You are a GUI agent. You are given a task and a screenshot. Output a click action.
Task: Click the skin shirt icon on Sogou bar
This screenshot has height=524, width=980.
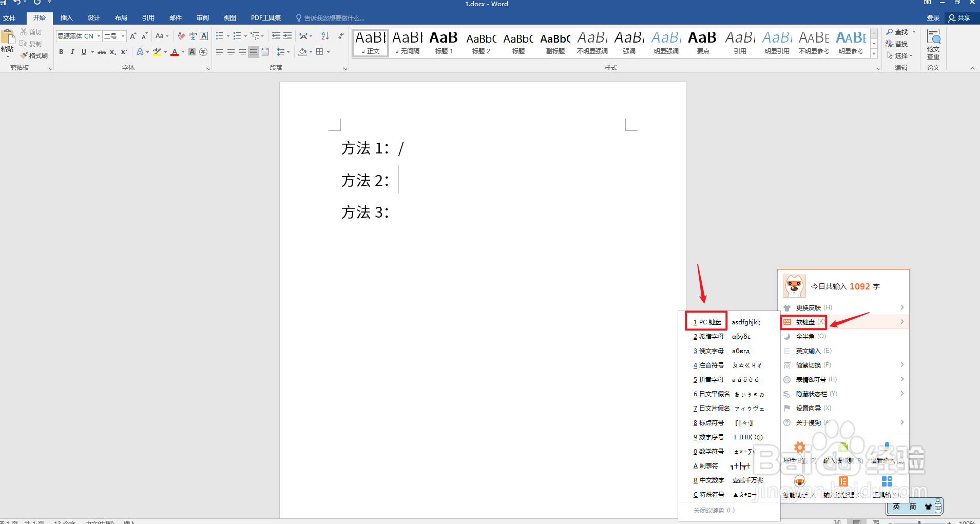(x=928, y=507)
